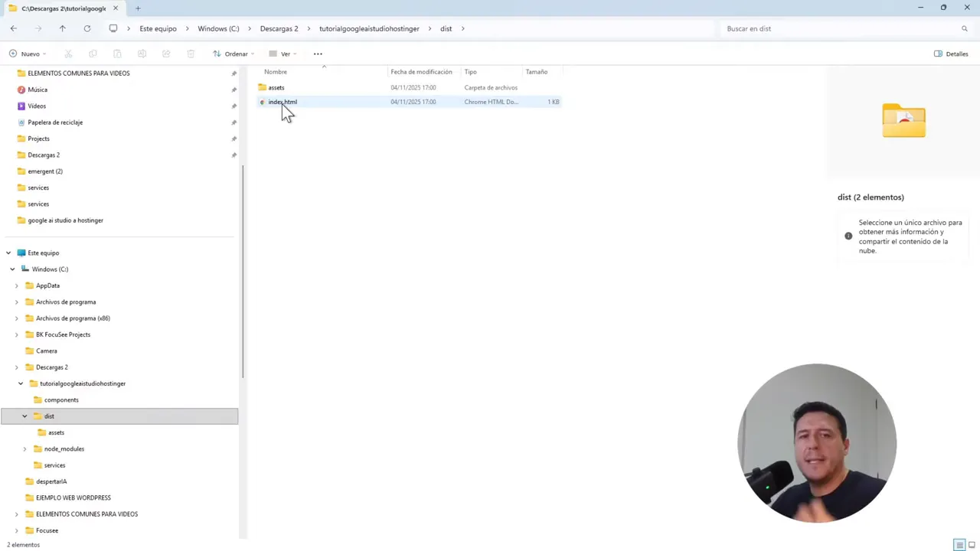Open the search icon in the dist search box
This screenshot has width=980, height=551.
coord(964,28)
